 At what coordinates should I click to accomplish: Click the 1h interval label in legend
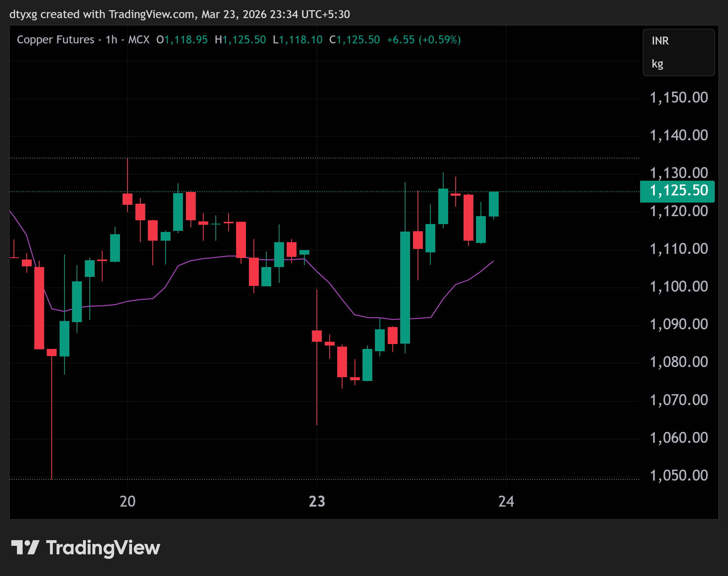tap(111, 40)
